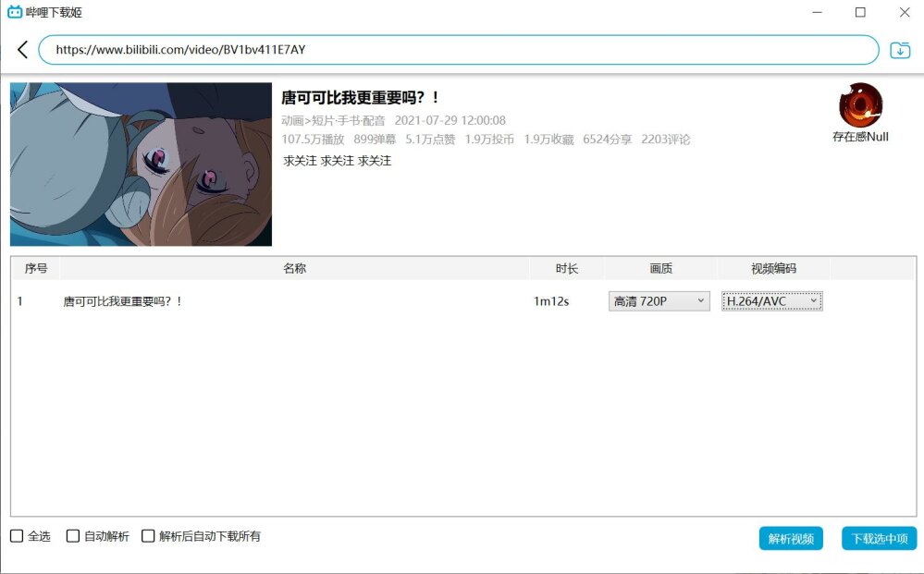This screenshot has height=574, width=924.
Task: Enable the 自动解析 checkbox
Action: [x=72, y=536]
